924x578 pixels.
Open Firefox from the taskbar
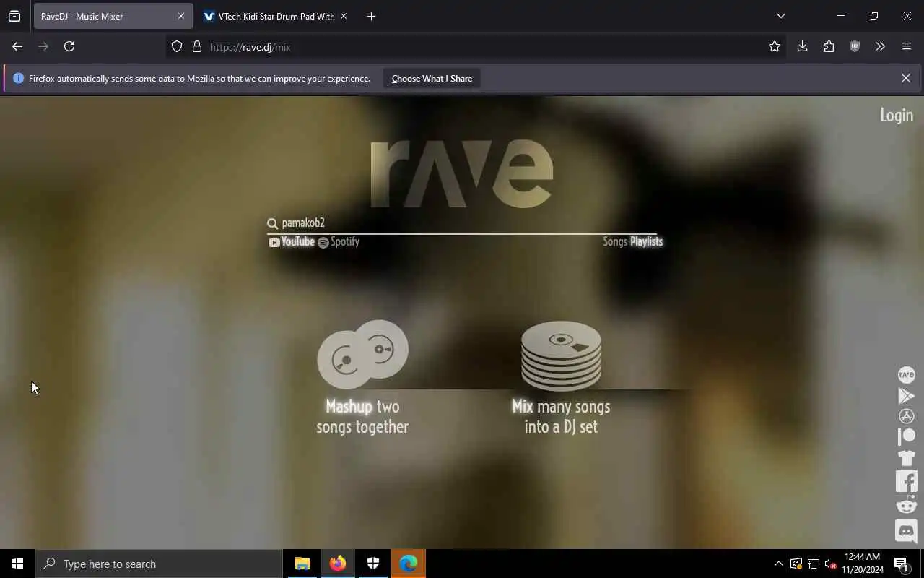[338, 564]
